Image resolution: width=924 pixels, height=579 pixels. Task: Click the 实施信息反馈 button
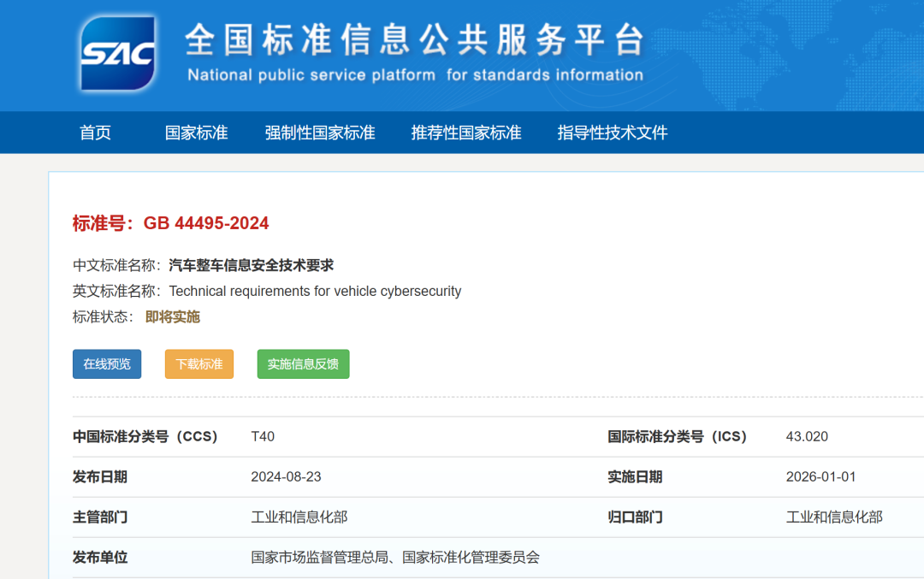pyautogui.click(x=303, y=364)
